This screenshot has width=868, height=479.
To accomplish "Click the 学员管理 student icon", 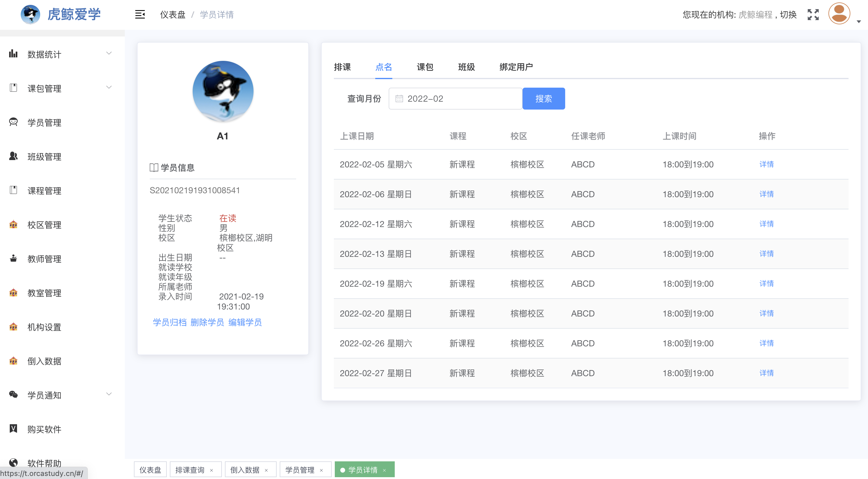I will tap(13, 122).
